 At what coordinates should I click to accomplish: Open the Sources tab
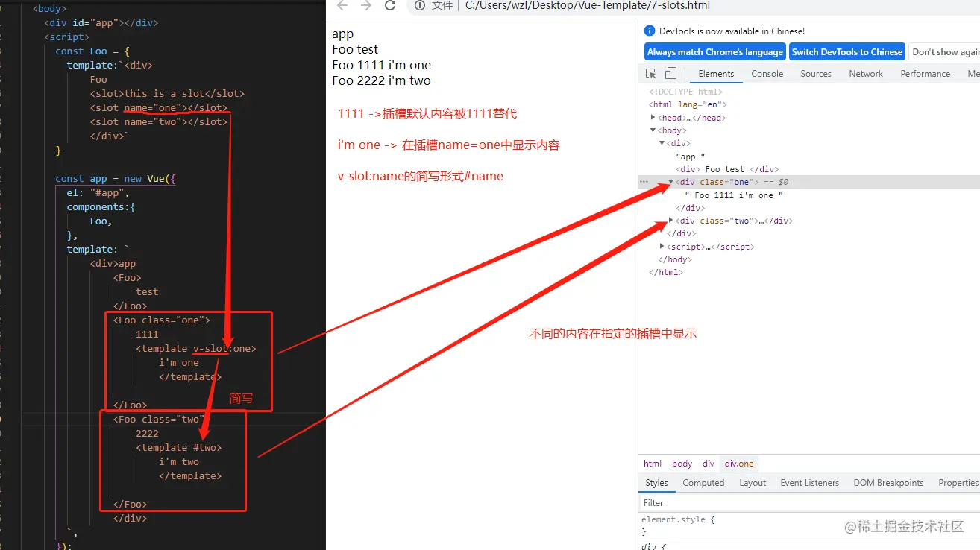coord(816,74)
